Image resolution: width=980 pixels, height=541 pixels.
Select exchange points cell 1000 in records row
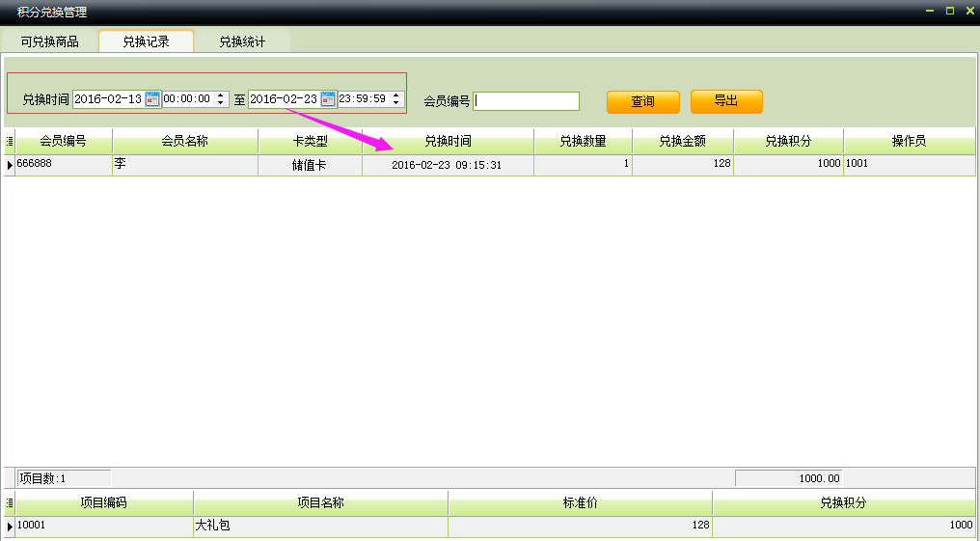click(x=788, y=165)
